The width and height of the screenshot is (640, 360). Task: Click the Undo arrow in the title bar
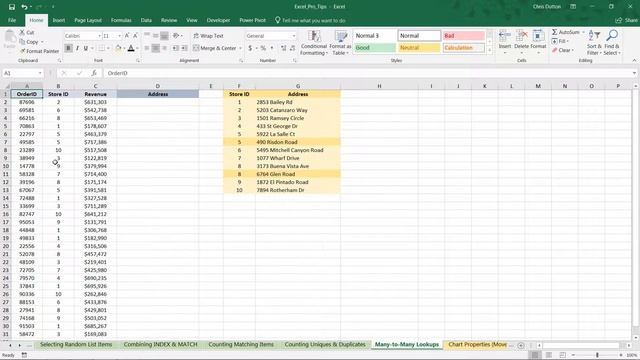point(24,7)
